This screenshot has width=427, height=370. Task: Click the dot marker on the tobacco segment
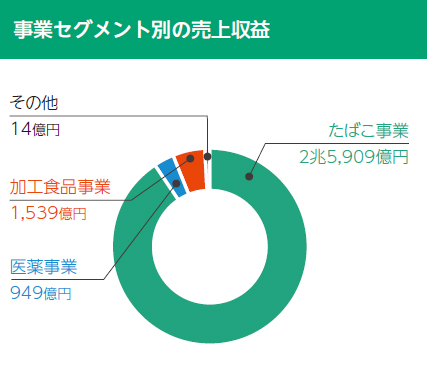coord(249,176)
